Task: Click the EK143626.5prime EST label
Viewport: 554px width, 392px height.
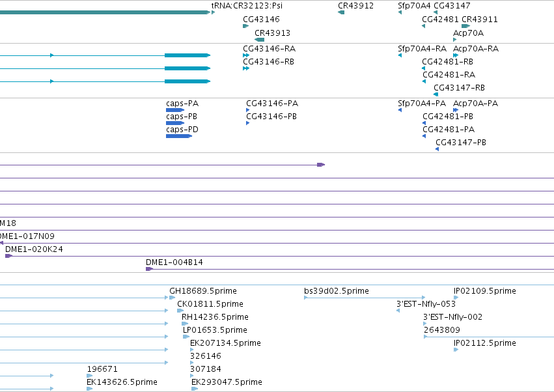Action: [122, 382]
